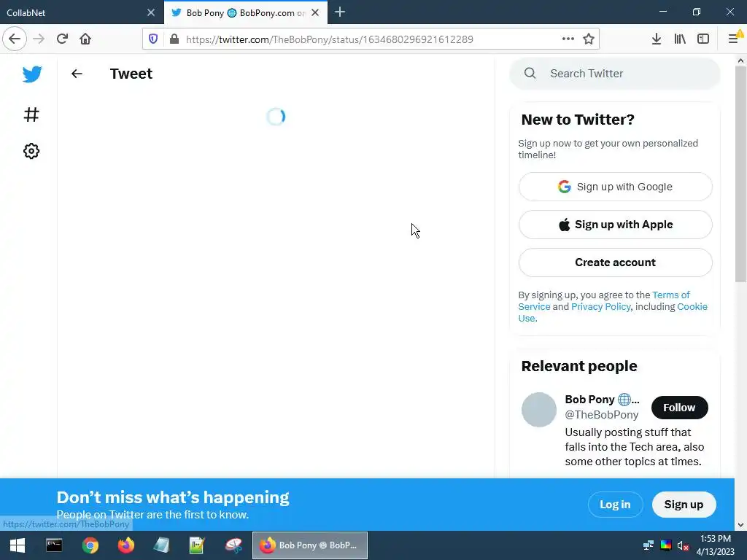Image resolution: width=747 pixels, height=560 pixels.
Task: Close the Bob Pony tab
Action: click(315, 12)
